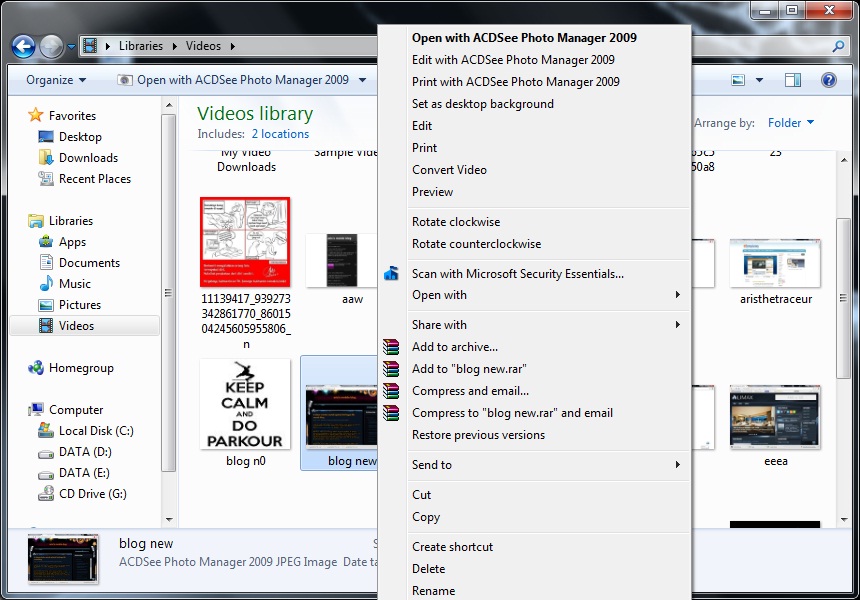Select the aristhetraceur thumbnail
The width and height of the screenshot is (860, 600).
775,263
